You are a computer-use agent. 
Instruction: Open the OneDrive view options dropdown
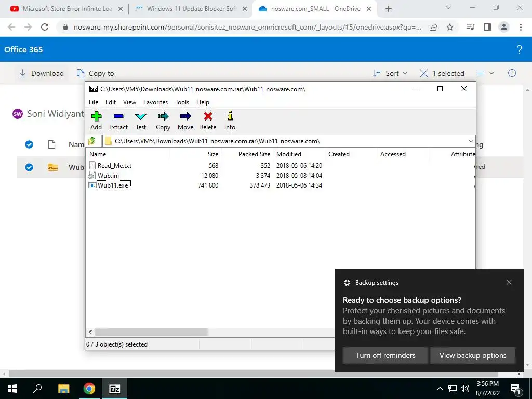(x=485, y=73)
